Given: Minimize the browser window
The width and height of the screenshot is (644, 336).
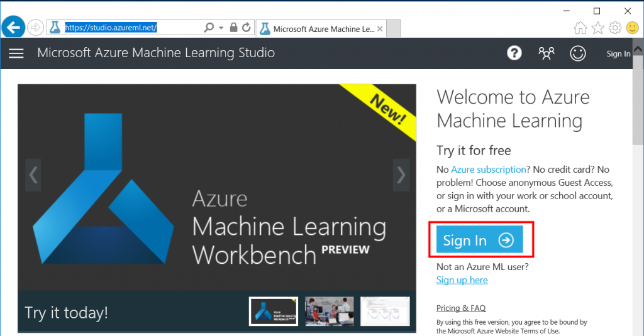Looking at the screenshot, I should pyautogui.click(x=567, y=11).
